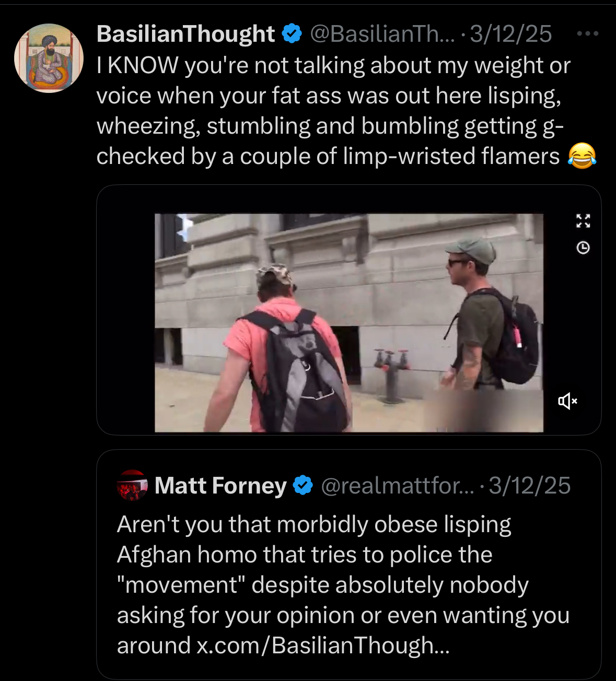Open the @realmattfor... handle
The height and width of the screenshot is (681, 616).
pyautogui.click(x=397, y=486)
